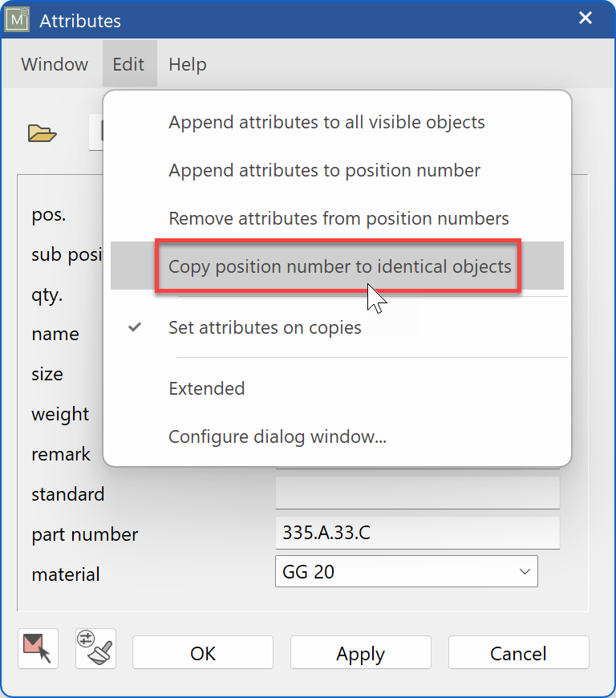This screenshot has width=616, height=698.
Task: Click the open folder icon
Action: [42, 133]
